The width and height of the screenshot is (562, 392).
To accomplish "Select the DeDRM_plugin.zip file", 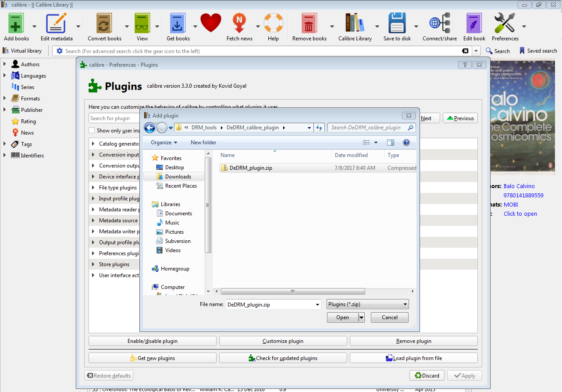I will pos(252,167).
